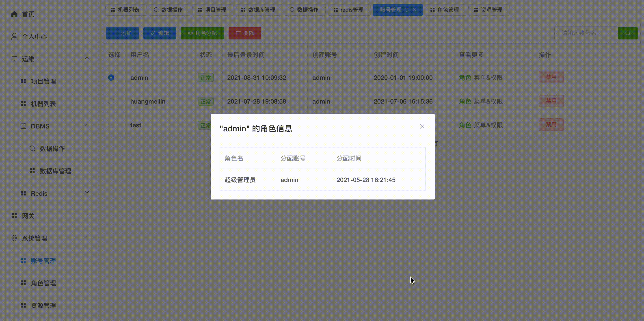Screen dimensions: 644x321
Task: Click the calendar icon beside DBMS
Action: point(23,126)
